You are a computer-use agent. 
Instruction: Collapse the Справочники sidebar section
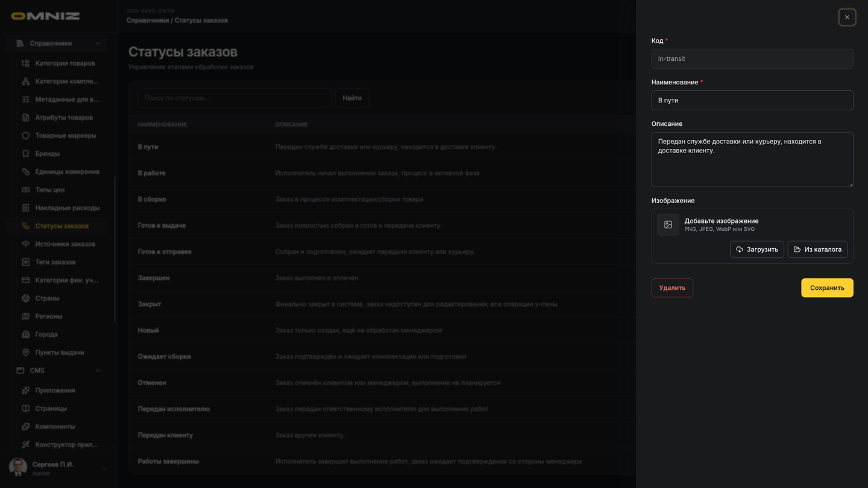98,43
